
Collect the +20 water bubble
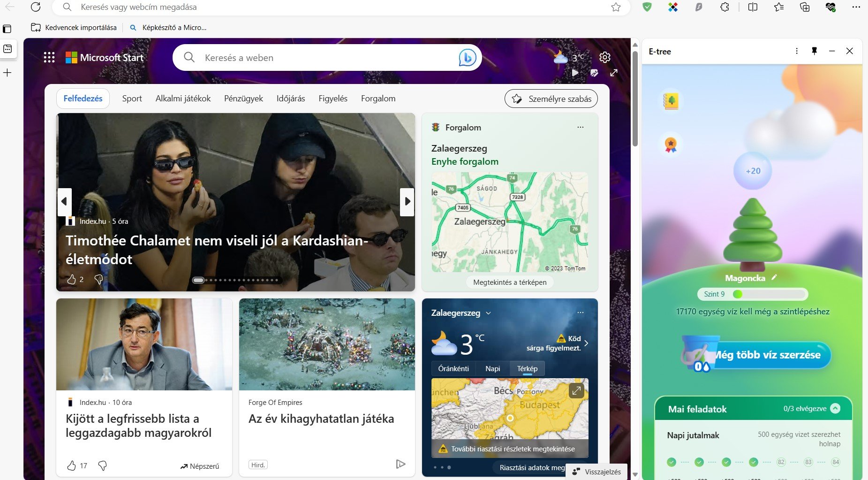pyautogui.click(x=753, y=171)
